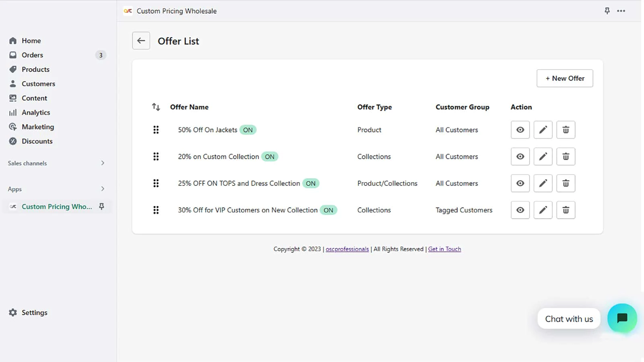
Task: Follow the Get in Touch link
Action: [x=444, y=249]
